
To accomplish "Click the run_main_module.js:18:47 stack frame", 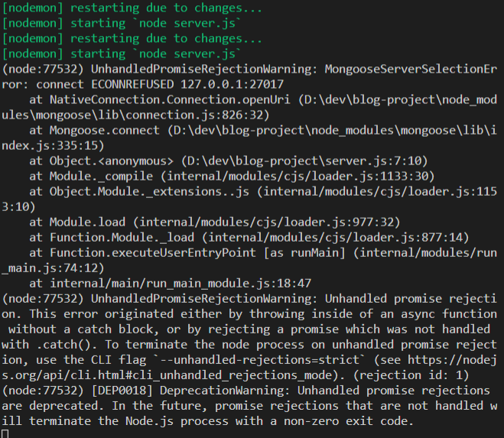I will [180, 284].
